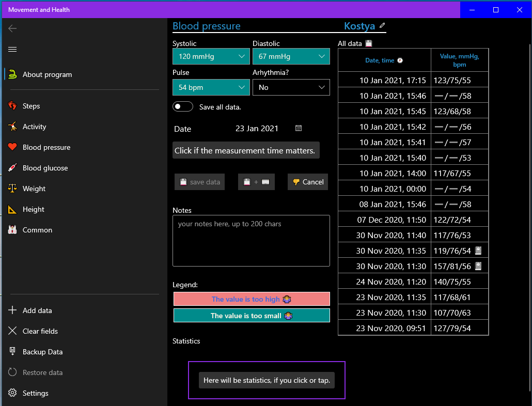Open Blood glucose in sidebar
This screenshot has width=532, height=406.
coord(45,168)
